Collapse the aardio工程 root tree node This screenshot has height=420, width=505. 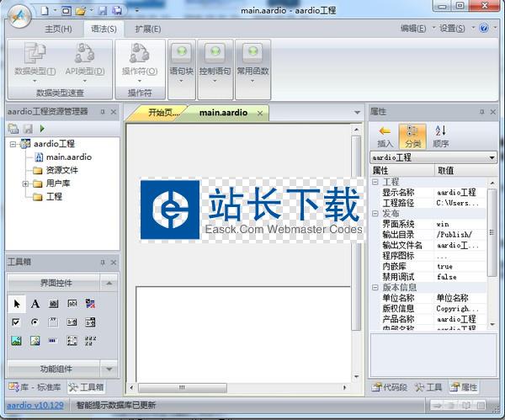coord(13,144)
